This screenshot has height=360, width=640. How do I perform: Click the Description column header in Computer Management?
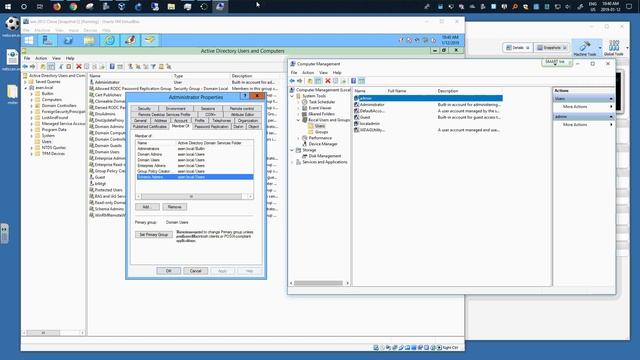point(448,91)
